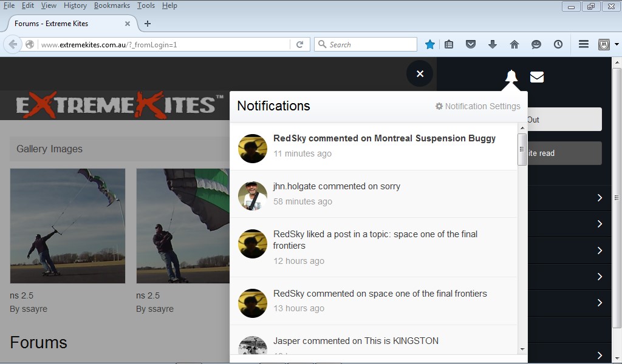Open RedSky's Montreal Suspension Buggy notification
The height and width of the screenshot is (364, 622).
(x=384, y=138)
